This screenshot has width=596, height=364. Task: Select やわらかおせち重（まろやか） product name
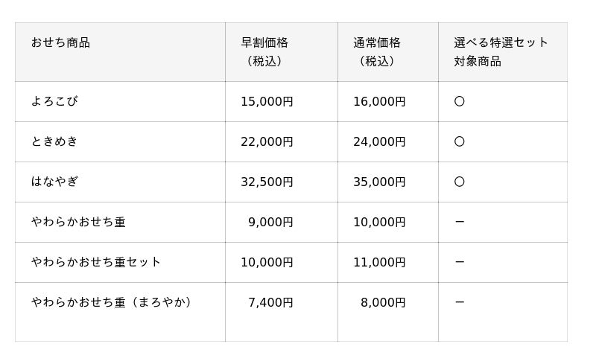click(112, 302)
